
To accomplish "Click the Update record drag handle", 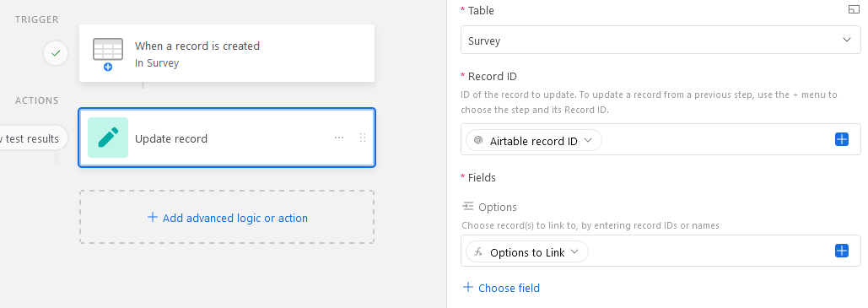I will click(x=363, y=138).
